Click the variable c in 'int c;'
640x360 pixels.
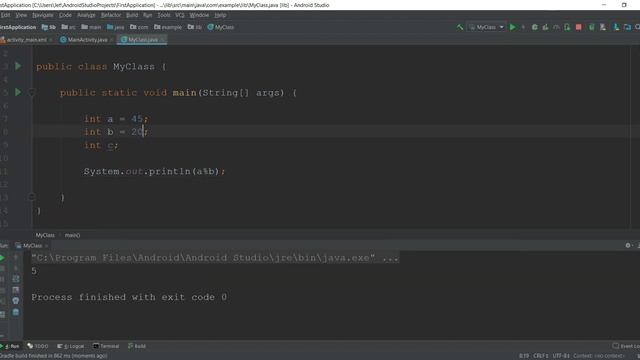click(x=110, y=145)
